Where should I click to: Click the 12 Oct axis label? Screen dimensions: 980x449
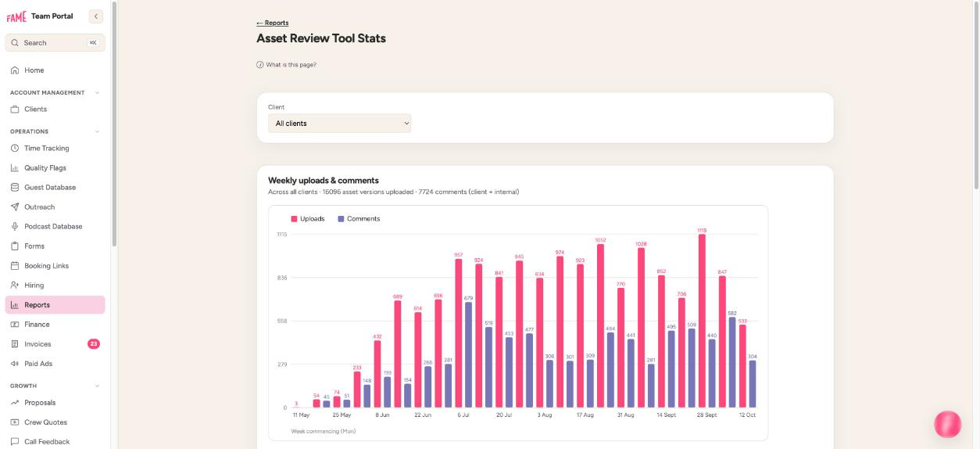(747, 415)
